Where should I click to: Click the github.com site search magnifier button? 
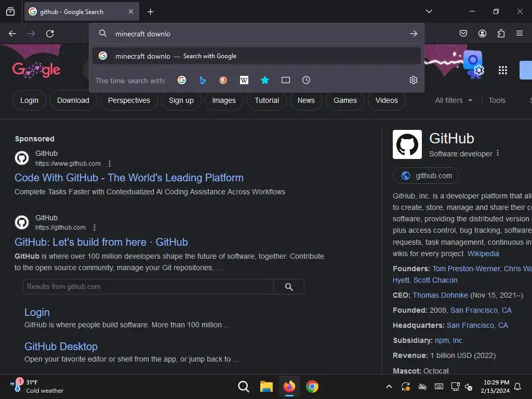click(289, 287)
